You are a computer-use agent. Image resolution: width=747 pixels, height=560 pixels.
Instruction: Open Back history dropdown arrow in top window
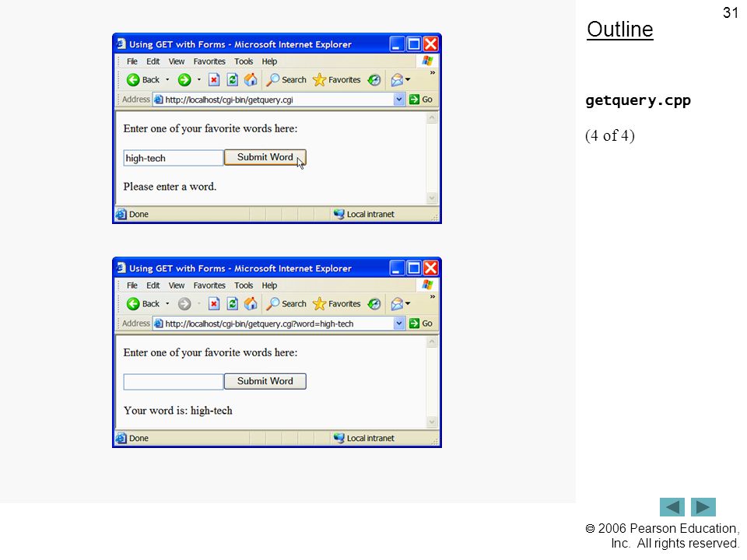point(167,80)
